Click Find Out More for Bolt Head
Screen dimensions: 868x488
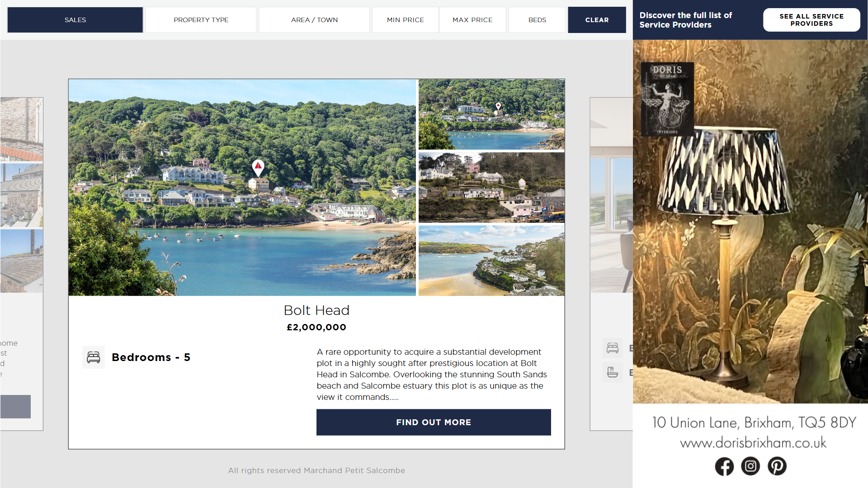click(434, 422)
